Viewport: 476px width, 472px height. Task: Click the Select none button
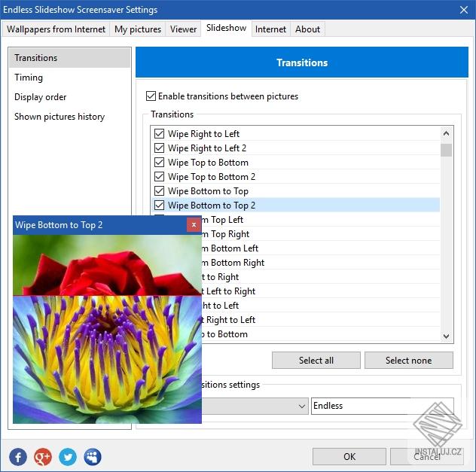pyautogui.click(x=409, y=360)
